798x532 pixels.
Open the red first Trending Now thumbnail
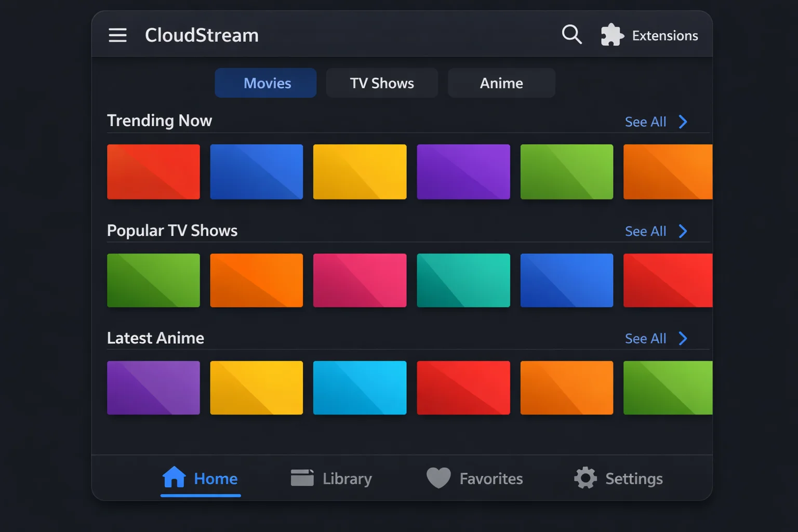pyautogui.click(x=153, y=172)
